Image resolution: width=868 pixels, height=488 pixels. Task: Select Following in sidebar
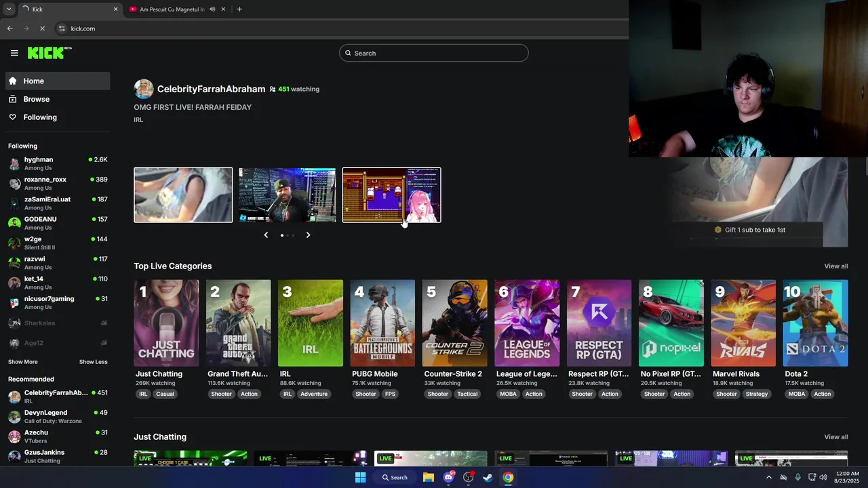(58, 117)
